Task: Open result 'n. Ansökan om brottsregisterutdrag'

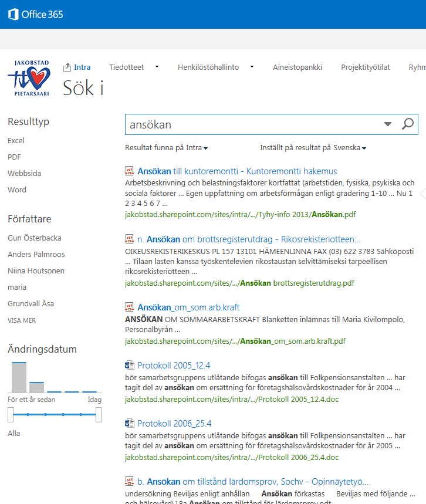Action: (249, 239)
